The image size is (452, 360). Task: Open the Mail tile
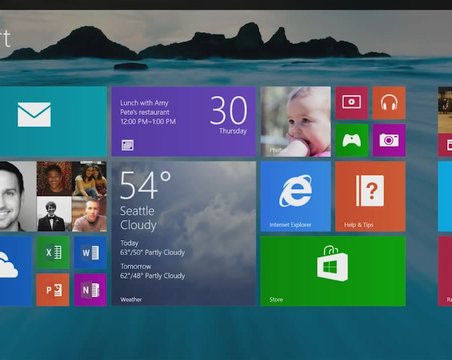(53, 122)
